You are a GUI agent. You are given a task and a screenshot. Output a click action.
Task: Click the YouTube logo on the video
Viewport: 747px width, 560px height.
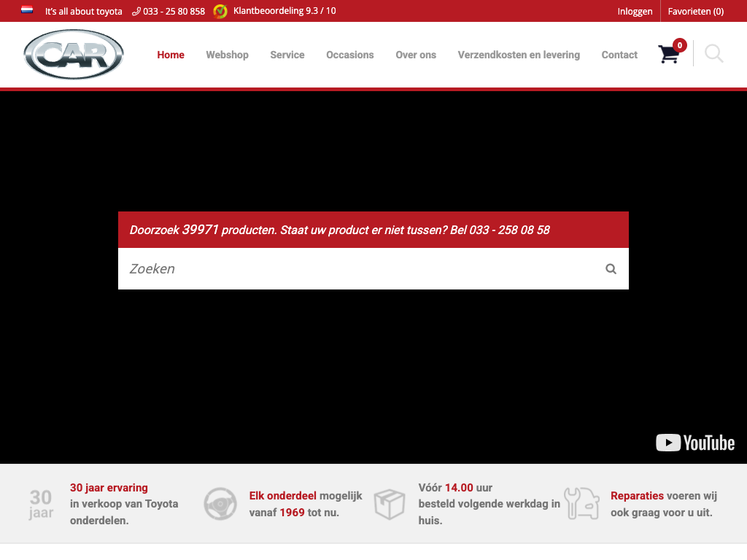pos(695,443)
